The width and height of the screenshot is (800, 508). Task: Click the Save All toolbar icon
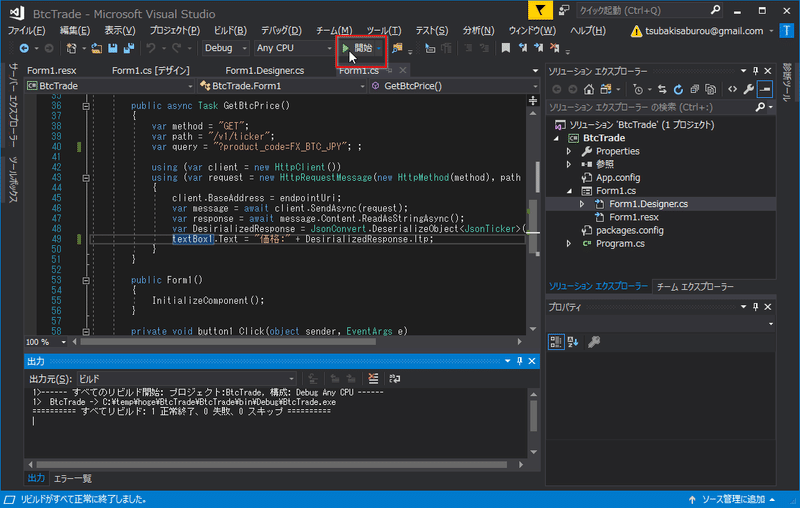tap(129, 48)
